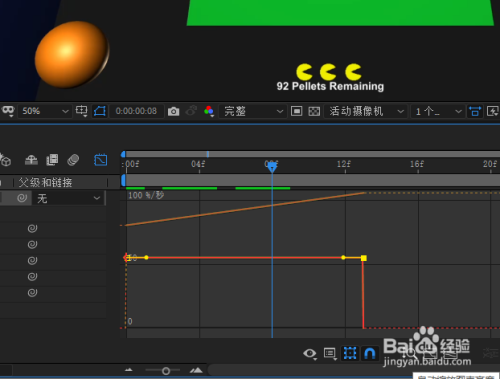Open the 完整 resolution dropdown

tap(252, 111)
